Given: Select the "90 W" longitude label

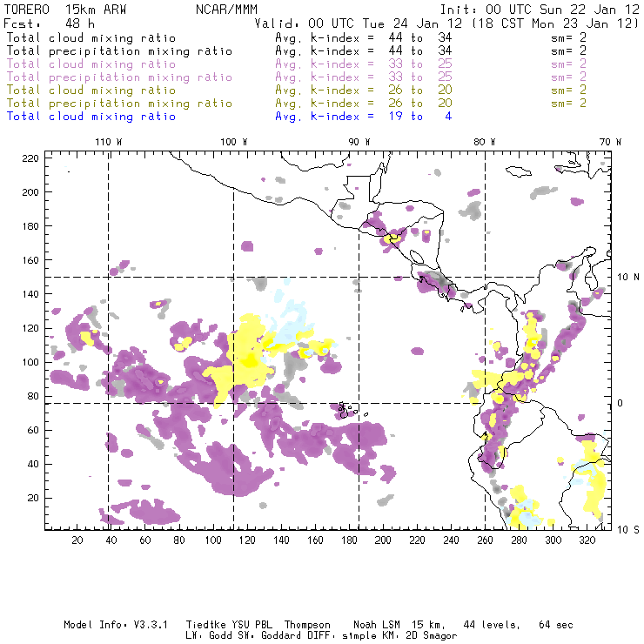Looking at the screenshot, I should (359, 142).
